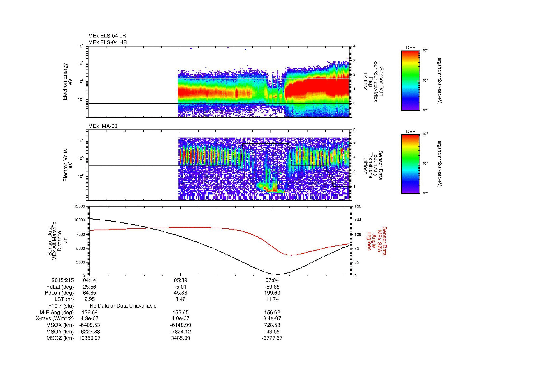This screenshot has height=392, width=555.
Task: Click the MSOZ value '10350.97'
Action: pos(89,338)
